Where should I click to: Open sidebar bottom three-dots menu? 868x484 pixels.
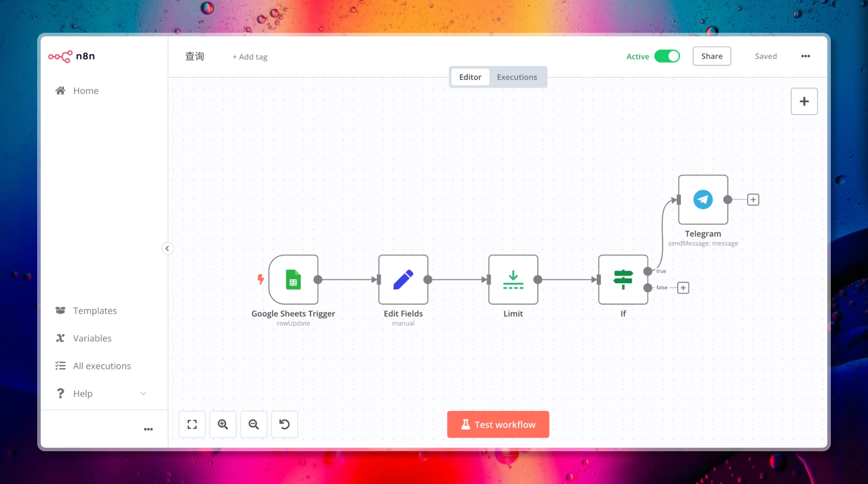(148, 429)
